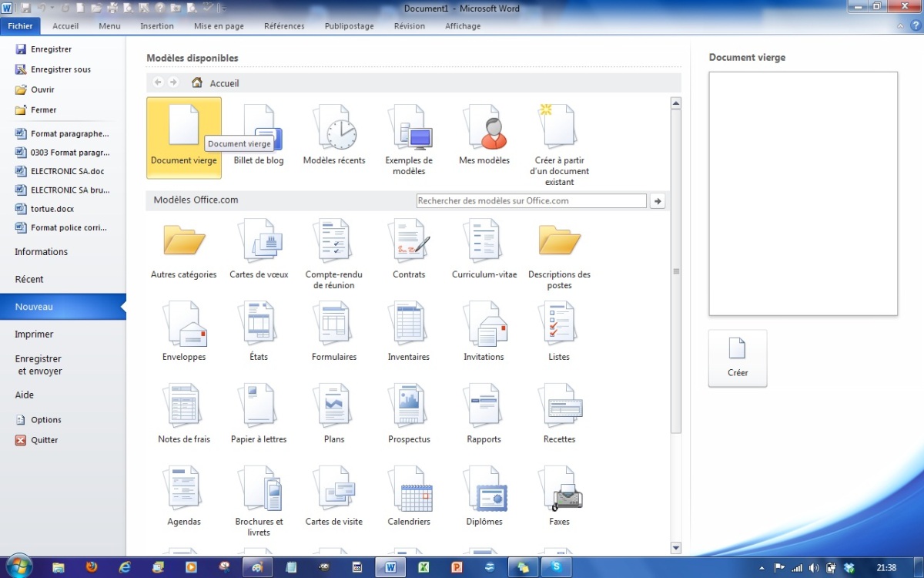The width and height of the screenshot is (924, 578).
Task: Open Notes de frais templates
Action: tap(184, 415)
